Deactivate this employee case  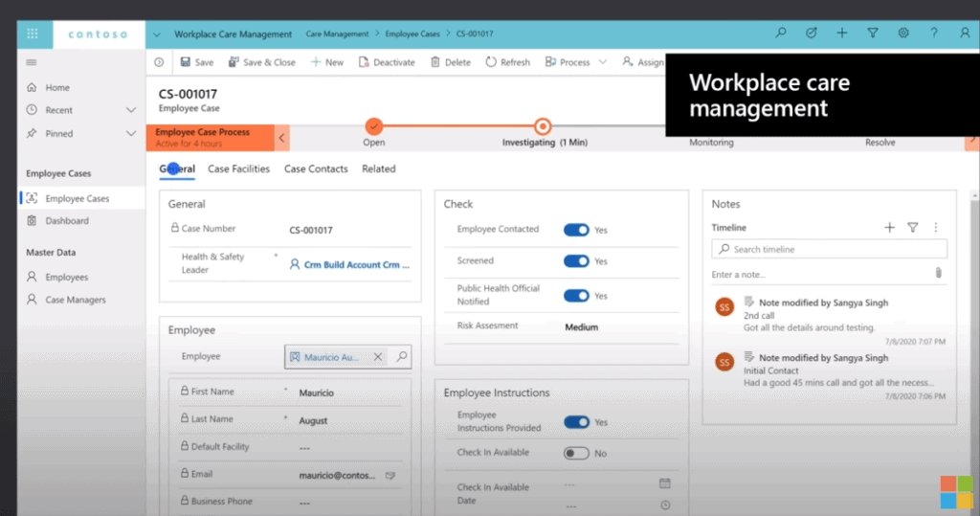[x=387, y=62]
